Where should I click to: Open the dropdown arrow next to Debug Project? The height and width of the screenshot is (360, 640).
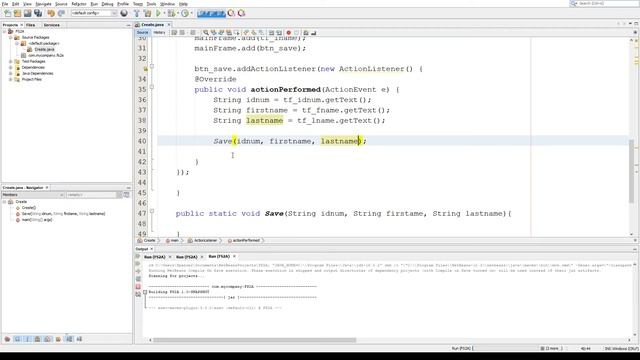(x=178, y=13)
